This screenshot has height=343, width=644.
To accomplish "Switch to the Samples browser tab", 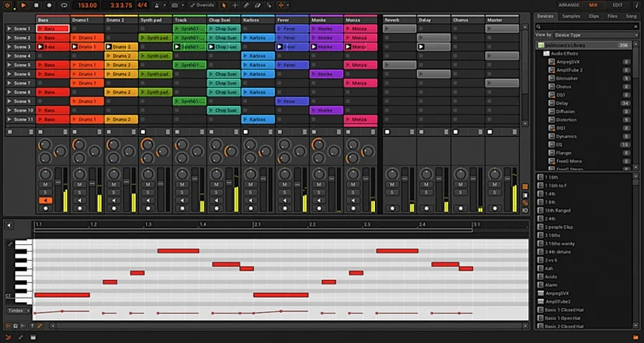I will [x=571, y=15].
